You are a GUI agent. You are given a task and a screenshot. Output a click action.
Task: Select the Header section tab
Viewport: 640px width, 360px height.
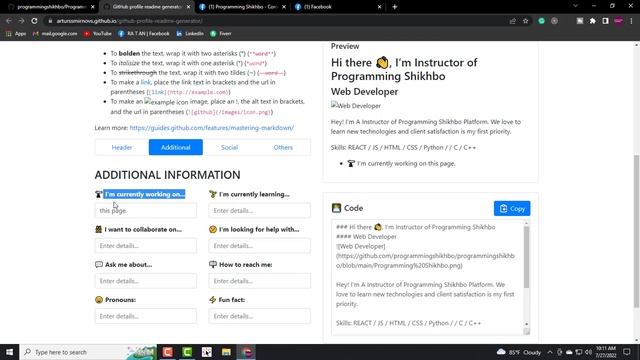122,147
